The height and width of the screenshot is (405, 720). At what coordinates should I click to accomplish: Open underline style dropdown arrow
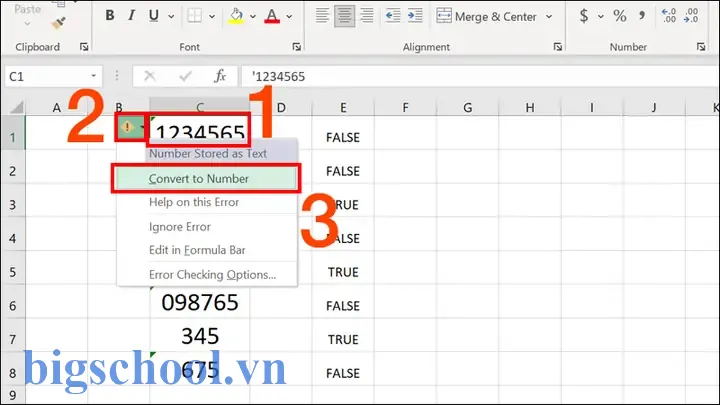point(171,17)
